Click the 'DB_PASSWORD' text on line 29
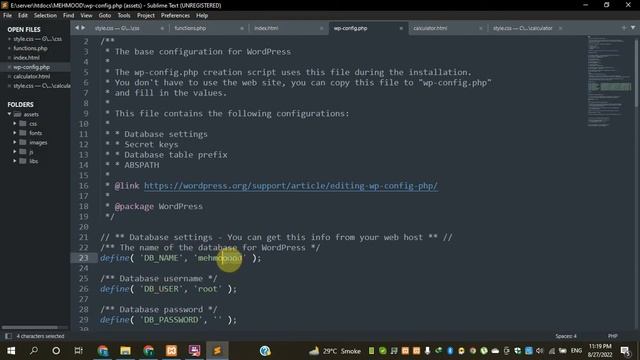This screenshot has width=640, height=360. 171,320
